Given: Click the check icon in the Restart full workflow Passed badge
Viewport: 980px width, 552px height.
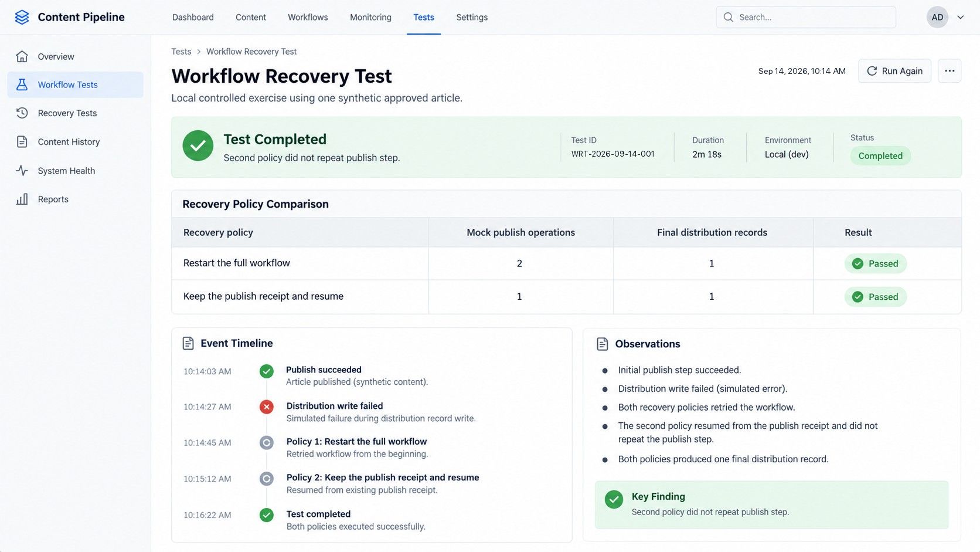Looking at the screenshot, I should (x=857, y=263).
